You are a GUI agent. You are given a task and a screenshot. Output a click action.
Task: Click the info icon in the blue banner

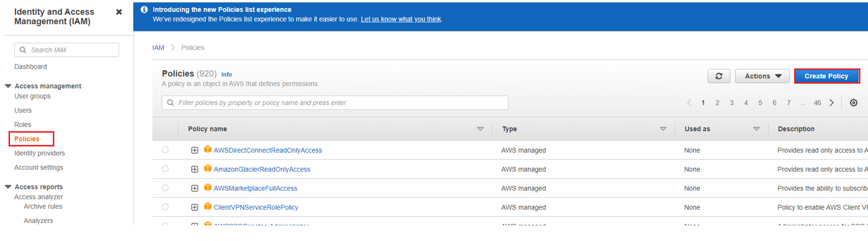point(144,9)
